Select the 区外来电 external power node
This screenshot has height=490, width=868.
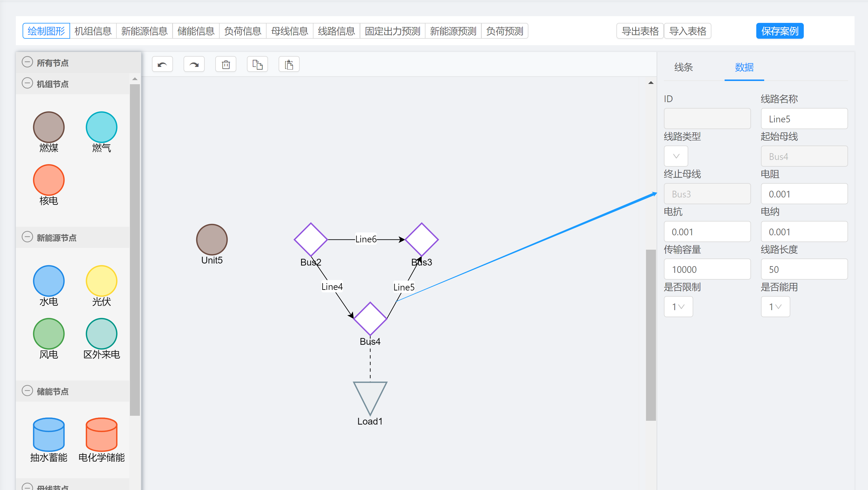coord(101,334)
